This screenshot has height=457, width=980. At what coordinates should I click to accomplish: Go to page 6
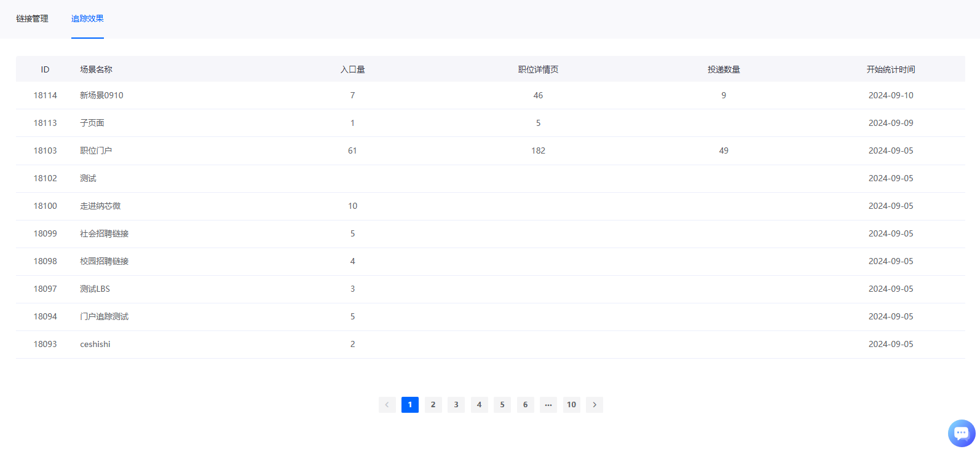(x=526, y=405)
